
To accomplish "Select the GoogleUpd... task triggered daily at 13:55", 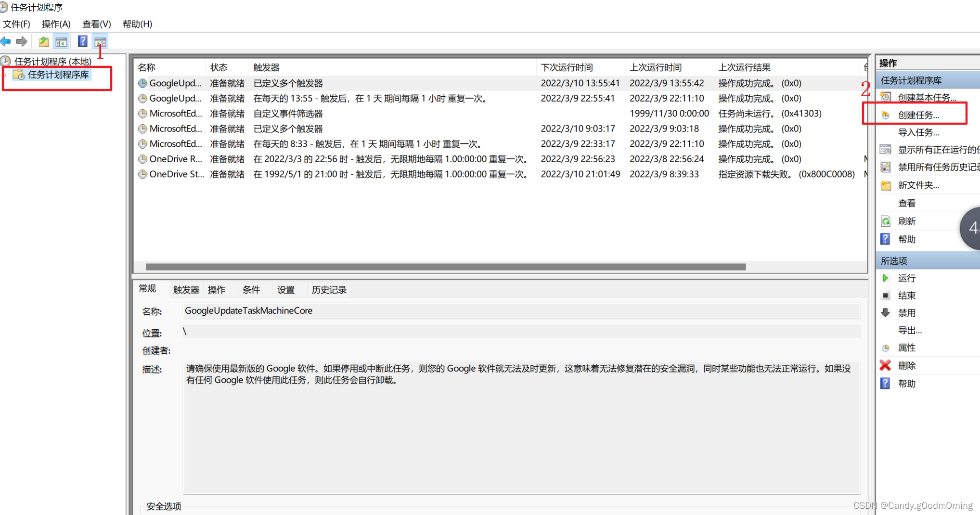I will point(501,98).
